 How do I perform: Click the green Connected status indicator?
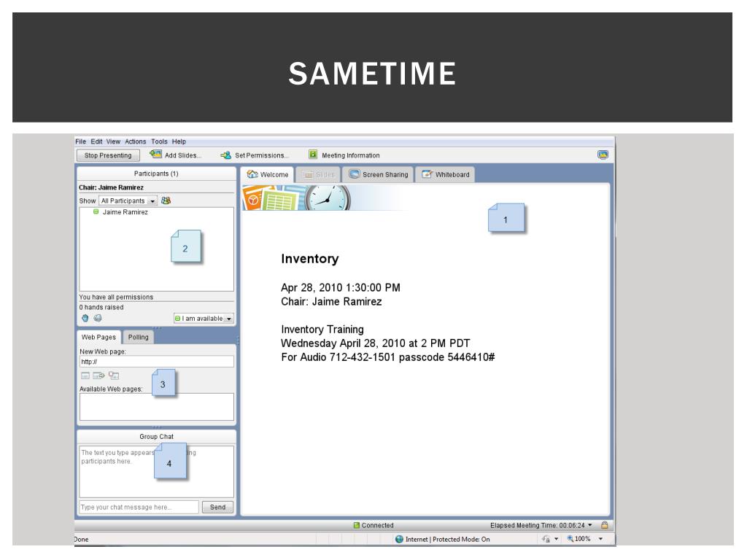356,525
